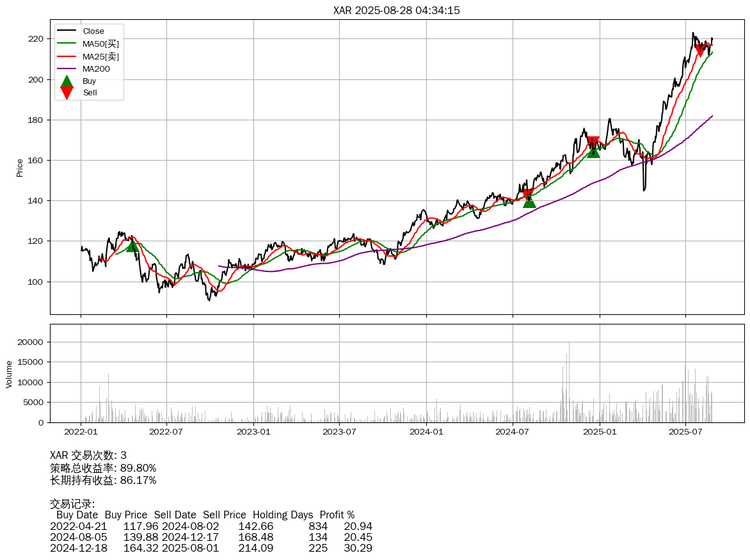Click the Buy Date column header

77,515
